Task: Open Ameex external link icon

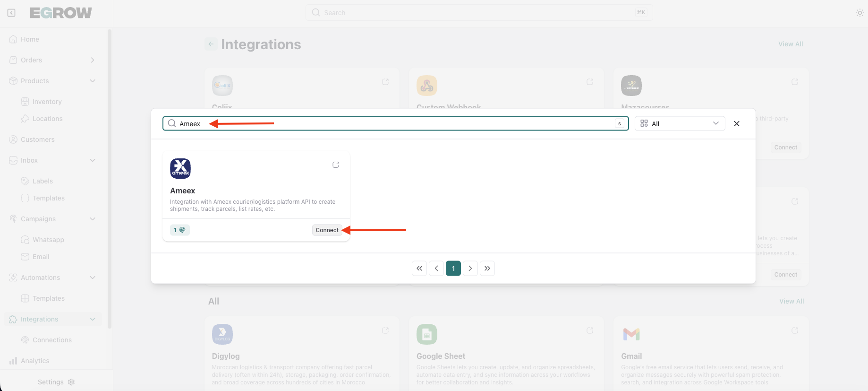Action: pos(336,165)
